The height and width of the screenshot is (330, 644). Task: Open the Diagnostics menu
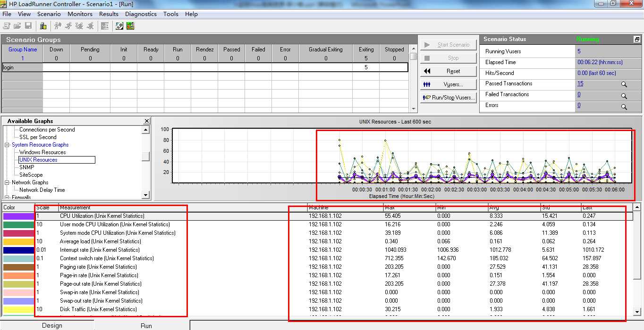[x=141, y=14]
